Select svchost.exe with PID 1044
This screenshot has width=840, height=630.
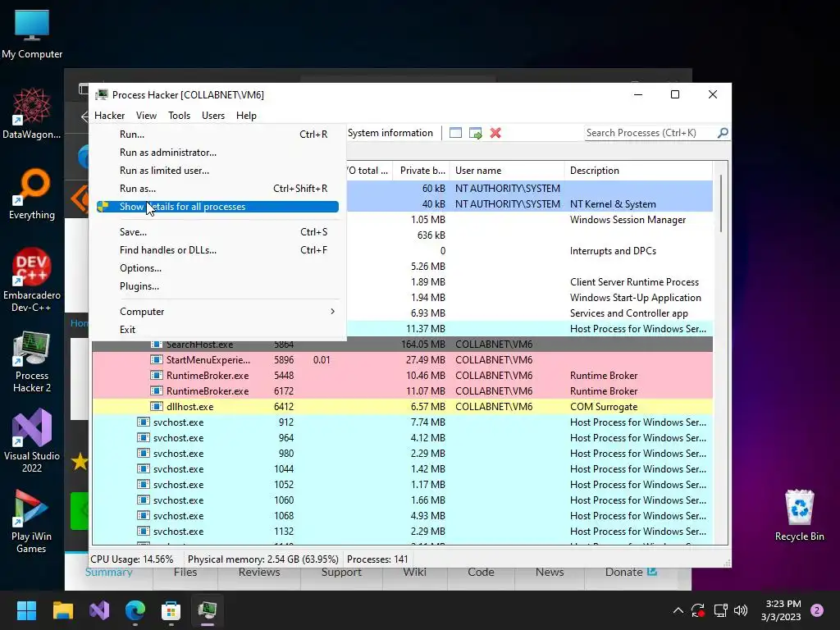pyautogui.click(x=402, y=468)
